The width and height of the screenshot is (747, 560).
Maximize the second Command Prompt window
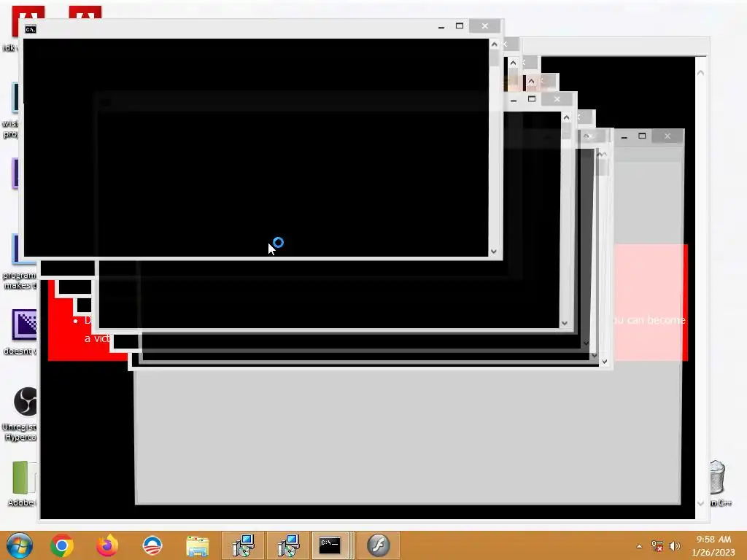532,99
